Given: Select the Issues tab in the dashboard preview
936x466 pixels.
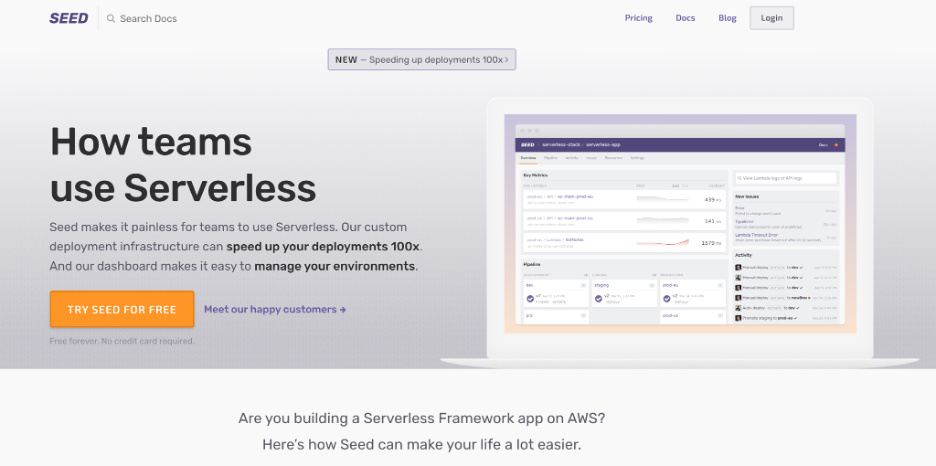Looking at the screenshot, I should click(592, 158).
